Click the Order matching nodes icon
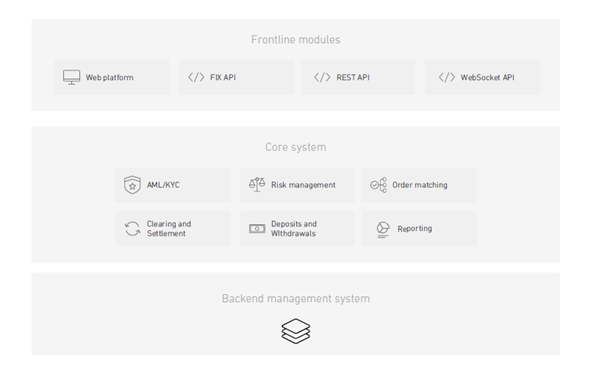602x367 pixels. click(x=379, y=185)
